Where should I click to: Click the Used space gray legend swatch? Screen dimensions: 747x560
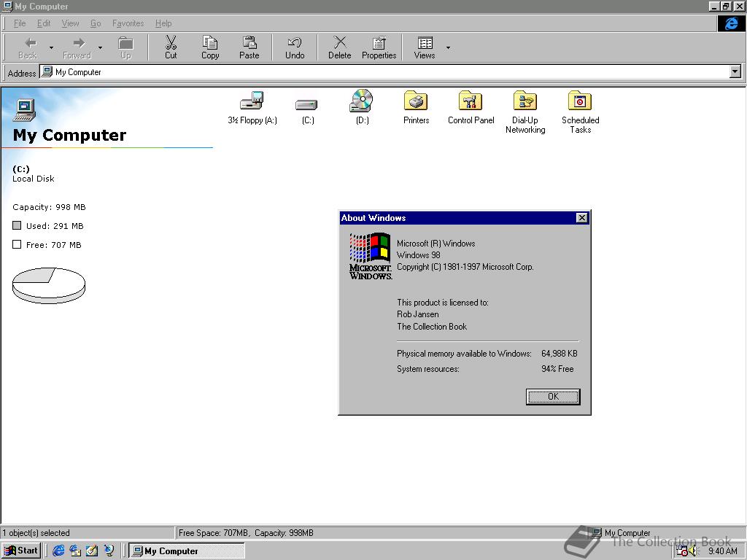pos(17,225)
